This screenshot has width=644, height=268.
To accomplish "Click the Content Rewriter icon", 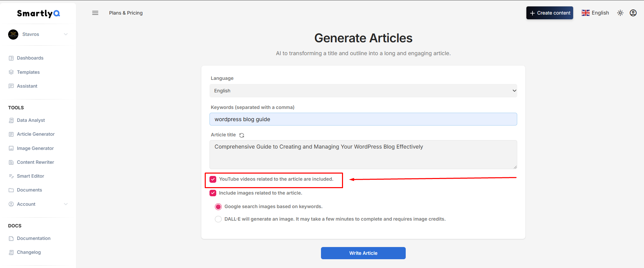I will click(x=11, y=162).
